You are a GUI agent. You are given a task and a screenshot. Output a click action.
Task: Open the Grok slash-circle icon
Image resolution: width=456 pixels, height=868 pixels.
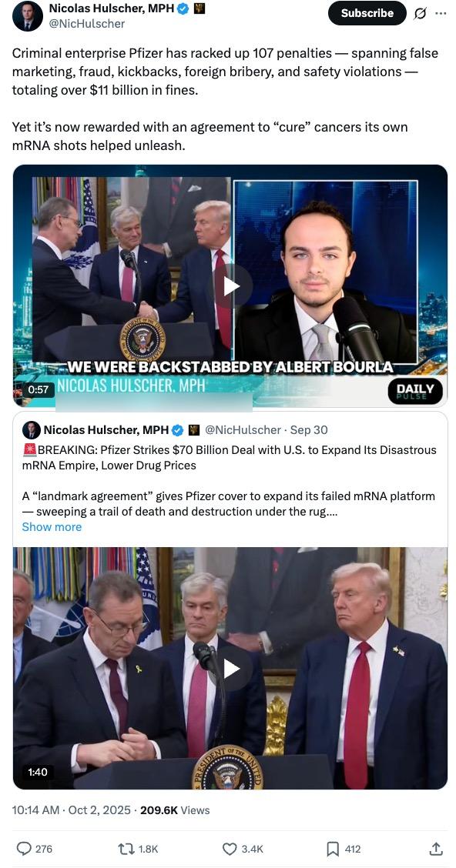420,13
